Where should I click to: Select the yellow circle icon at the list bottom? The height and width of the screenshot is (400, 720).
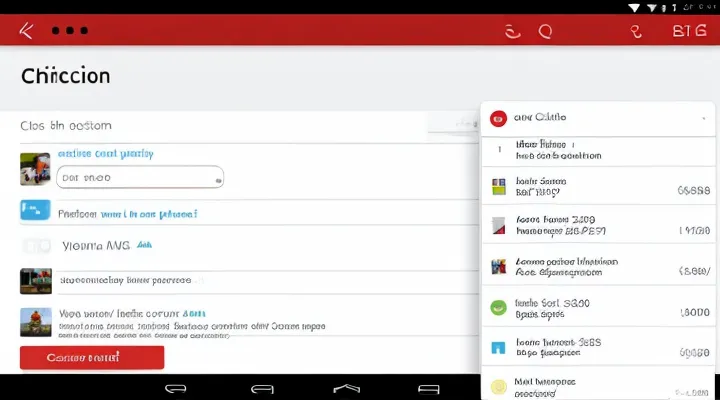click(498, 387)
